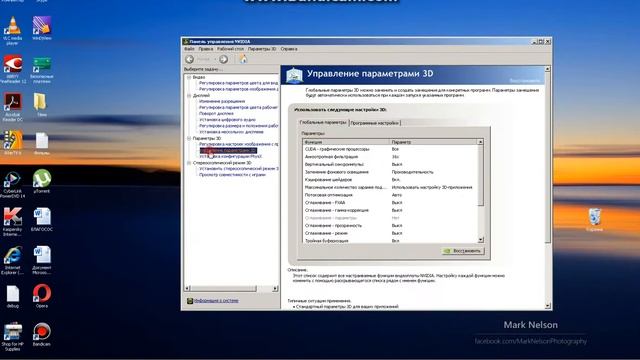Image resolution: width=640 pixels, height=360 pixels.
Task: Open the Правка menu
Action: (x=206, y=49)
